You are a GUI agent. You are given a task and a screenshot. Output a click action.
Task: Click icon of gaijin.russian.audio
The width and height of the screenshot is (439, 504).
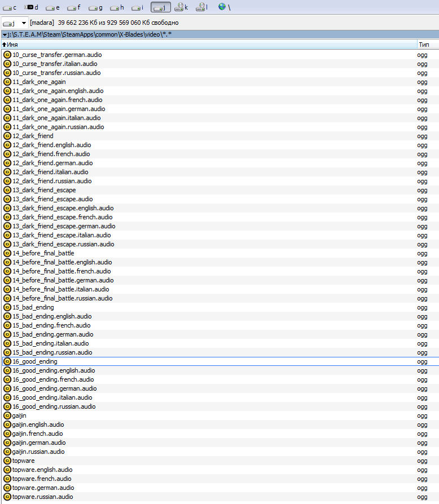coord(7,452)
